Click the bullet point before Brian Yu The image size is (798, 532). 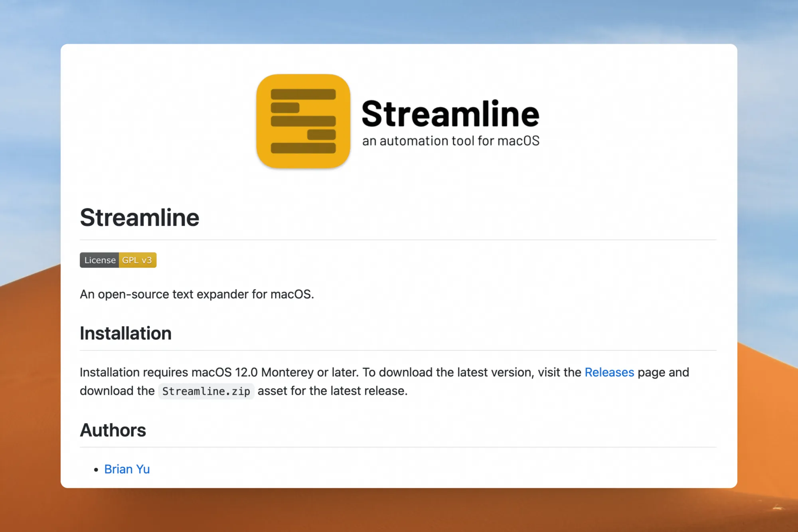tap(96, 470)
